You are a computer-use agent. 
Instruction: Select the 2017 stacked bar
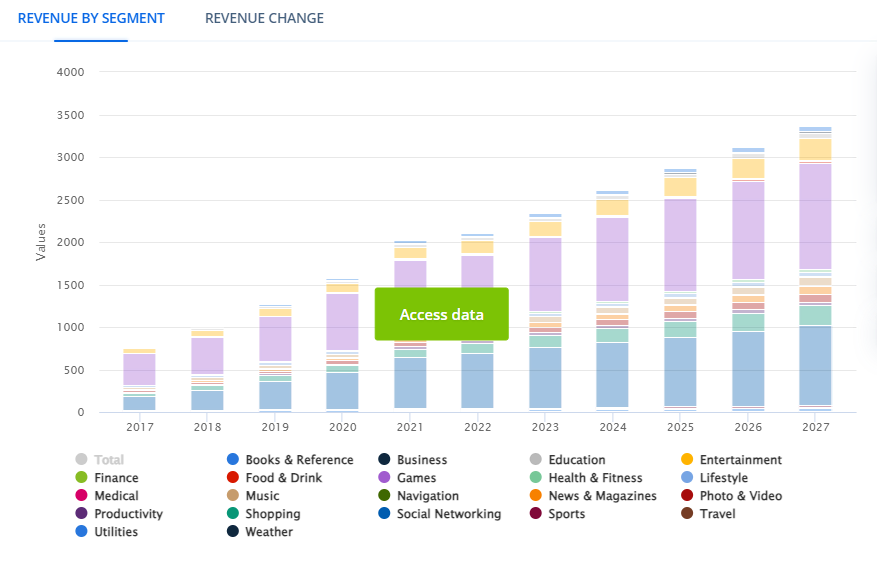coord(139,380)
